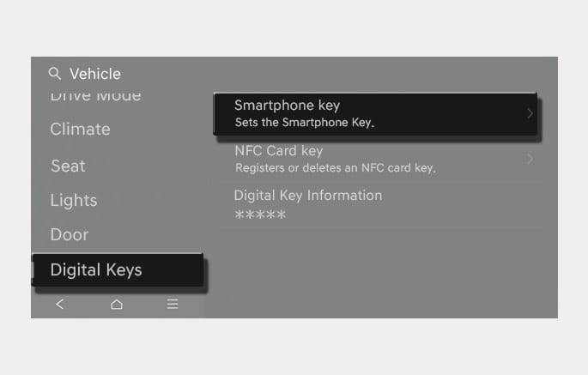Click the Vehicle search field text
This screenshot has width=588, height=375.
coord(95,74)
